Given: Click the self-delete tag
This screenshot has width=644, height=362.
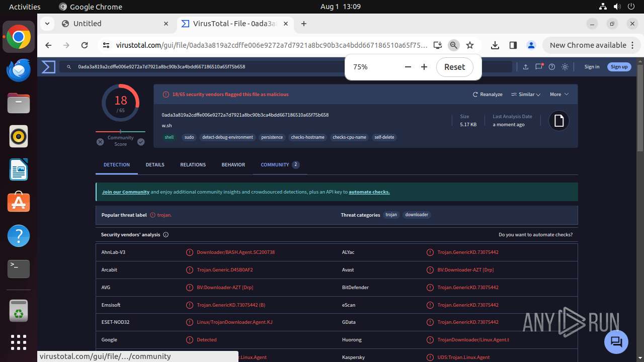Looking at the screenshot, I should click(384, 137).
